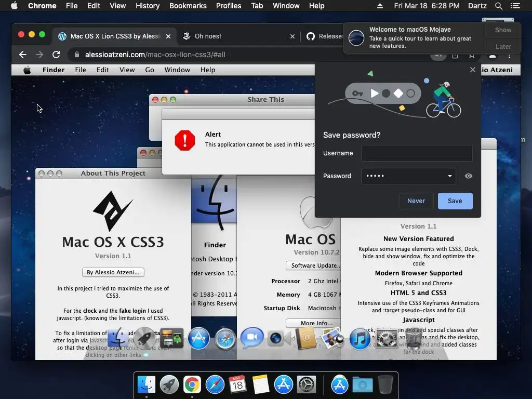Click the Username field in Save password
This screenshot has height=399, width=532.
[417, 153]
